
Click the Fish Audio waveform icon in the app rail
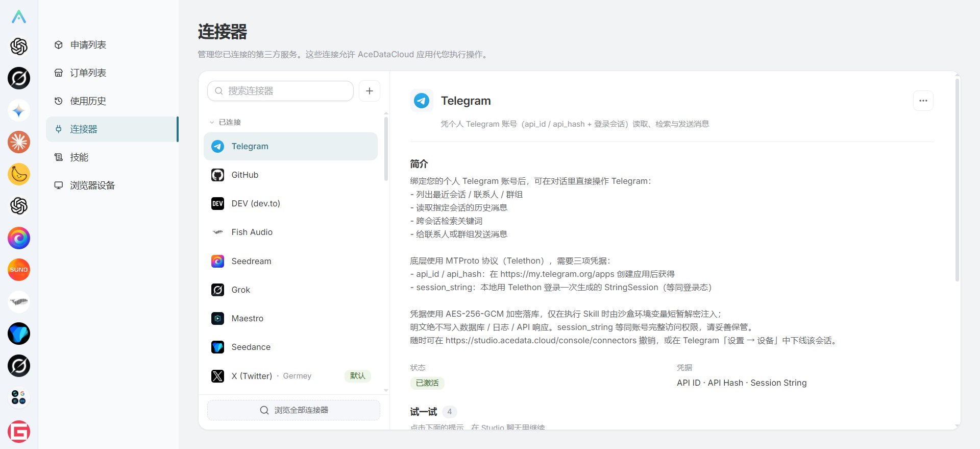19,302
